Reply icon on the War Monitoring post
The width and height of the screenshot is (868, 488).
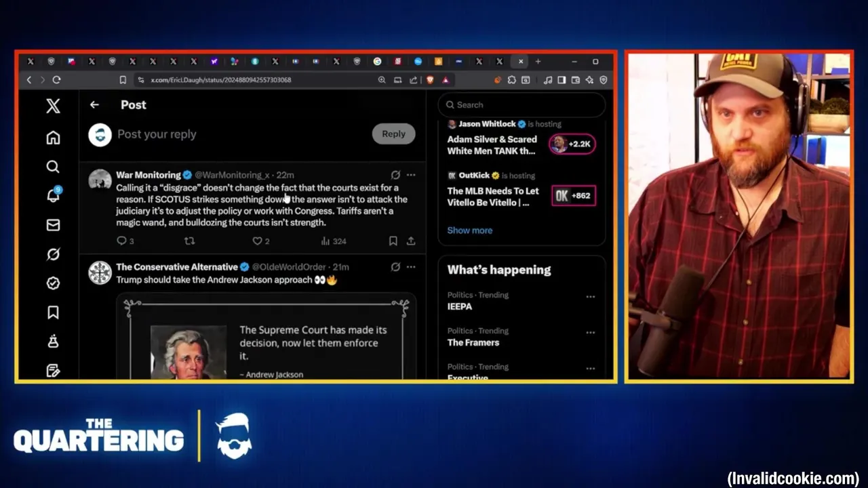[122, 241]
